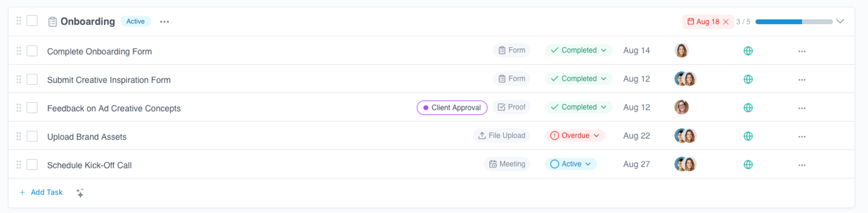Click the globe icon on Schedule Kick-Off Call row
This screenshot has height=213, width=868.
(x=748, y=165)
